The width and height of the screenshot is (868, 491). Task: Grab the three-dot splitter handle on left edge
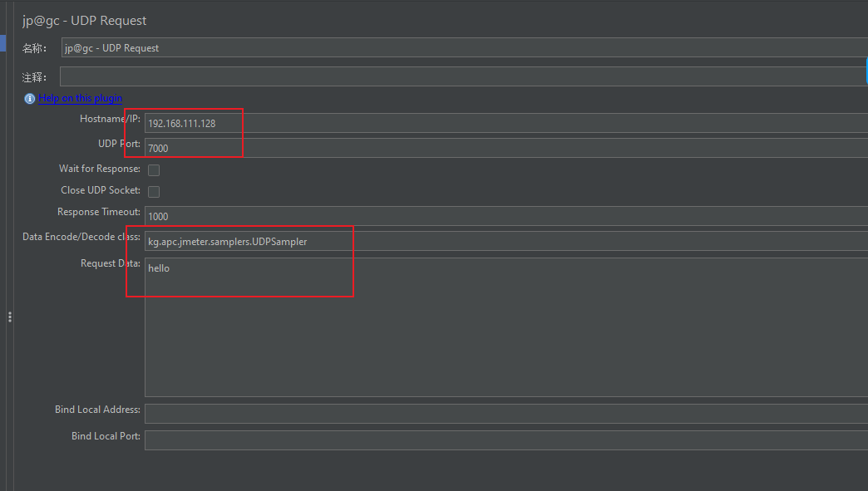tap(9, 317)
